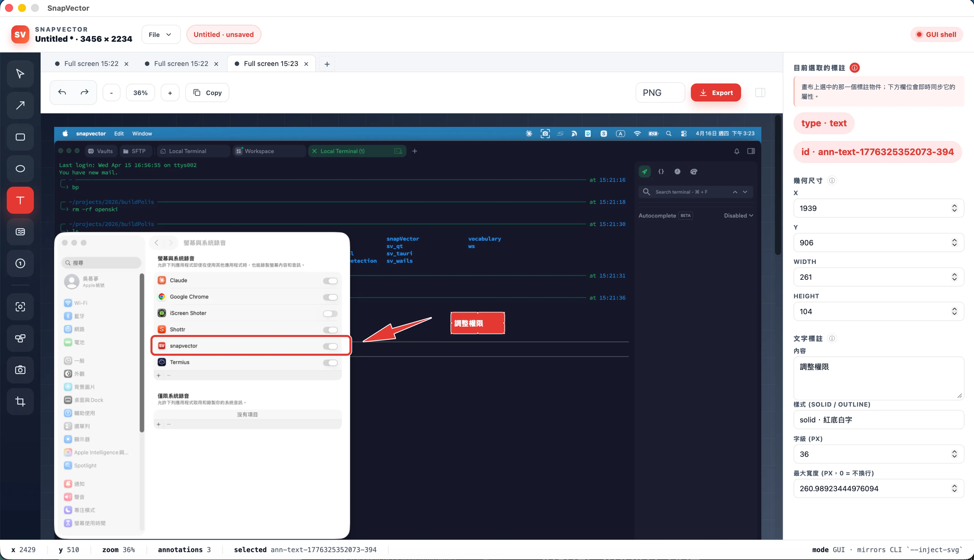Click the red SV app logo

tap(20, 35)
